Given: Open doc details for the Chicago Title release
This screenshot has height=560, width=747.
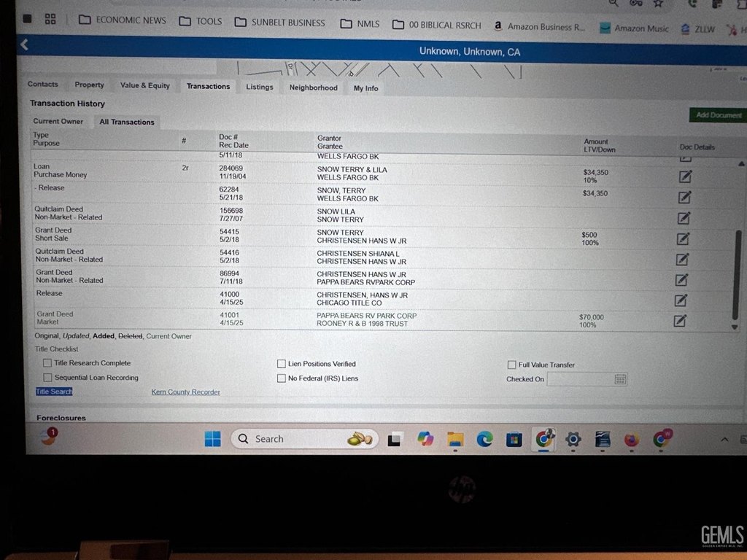Looking at the screenshot, I should click(681, 300).
